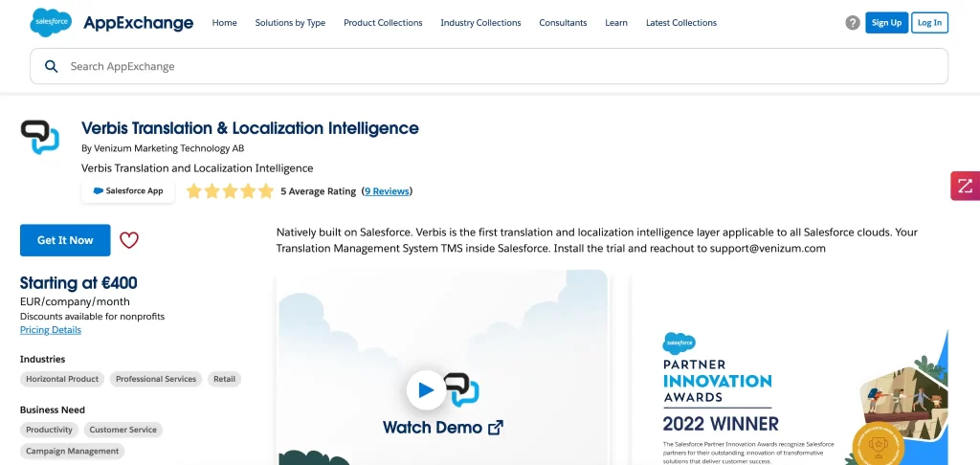Open the Consultants nav item
Screen dimensions: 980x465
click(x=563, y=23)
